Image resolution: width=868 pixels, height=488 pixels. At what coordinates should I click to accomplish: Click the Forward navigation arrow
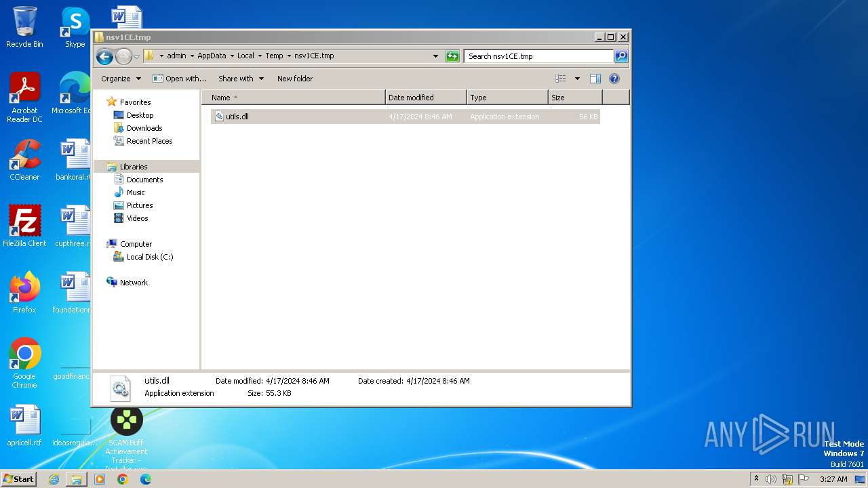click(x=123, y=56)
